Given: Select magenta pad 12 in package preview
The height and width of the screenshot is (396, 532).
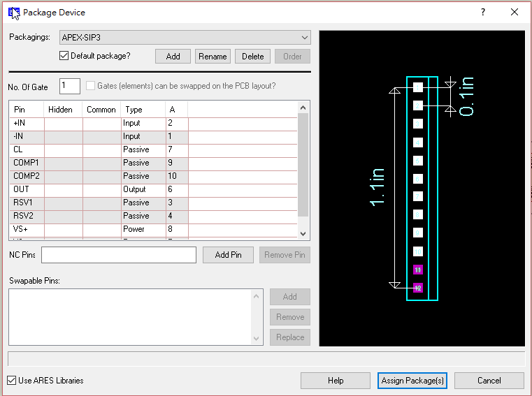Looking at the screenshot, I should tap(418, 288).
